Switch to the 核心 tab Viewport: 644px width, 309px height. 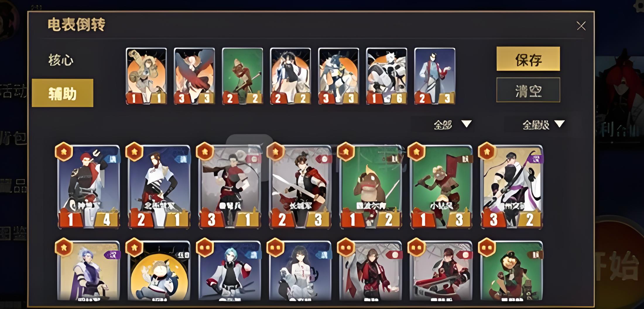(x=61, y=60)
